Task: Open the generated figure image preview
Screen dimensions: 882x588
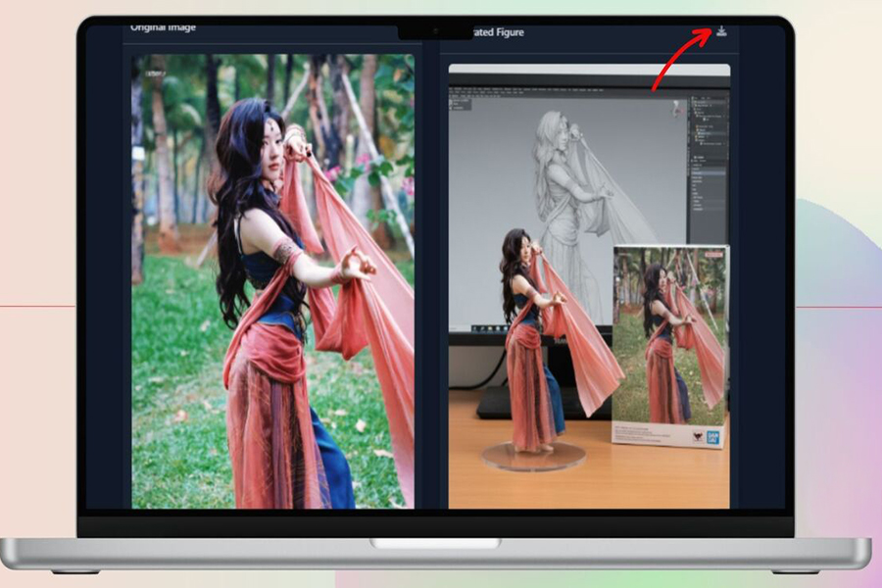Action: (589, 286)
